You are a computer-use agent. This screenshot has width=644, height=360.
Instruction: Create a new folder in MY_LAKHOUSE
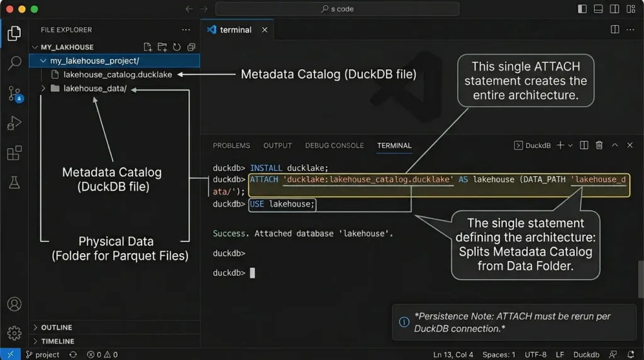162,47
